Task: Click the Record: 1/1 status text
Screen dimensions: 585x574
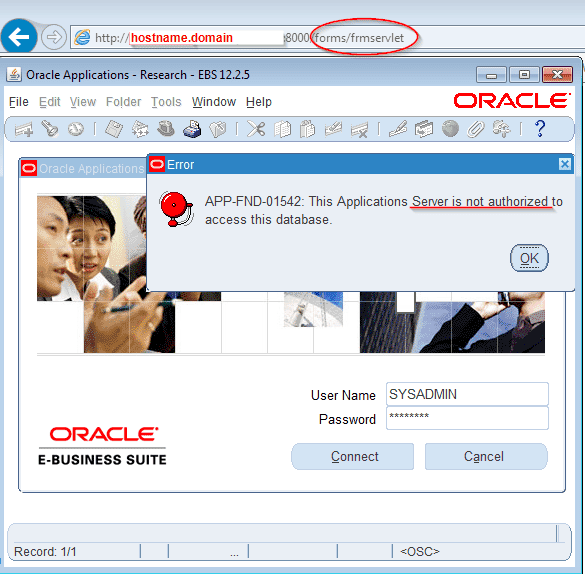Action: point(45,552)
